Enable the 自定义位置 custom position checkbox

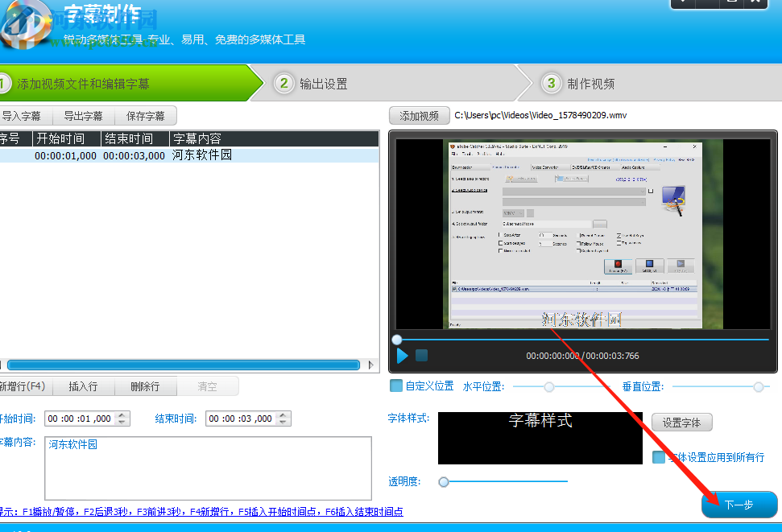pyautogui.click(x=396, y=386)
